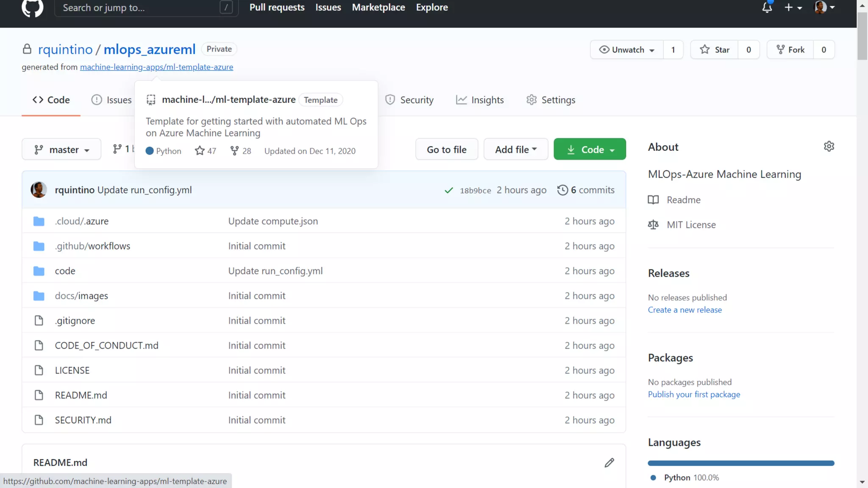Click the About section gear icon

829,147
